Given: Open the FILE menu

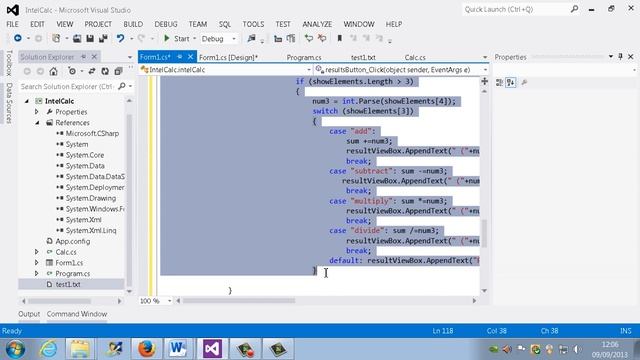Looking at the screenshot, I should [x=12, y=24].
